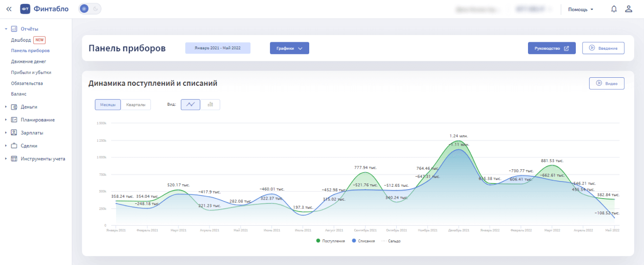Collapse sidebar with double chevron icon
644x265 pixels.
[9, 9]
